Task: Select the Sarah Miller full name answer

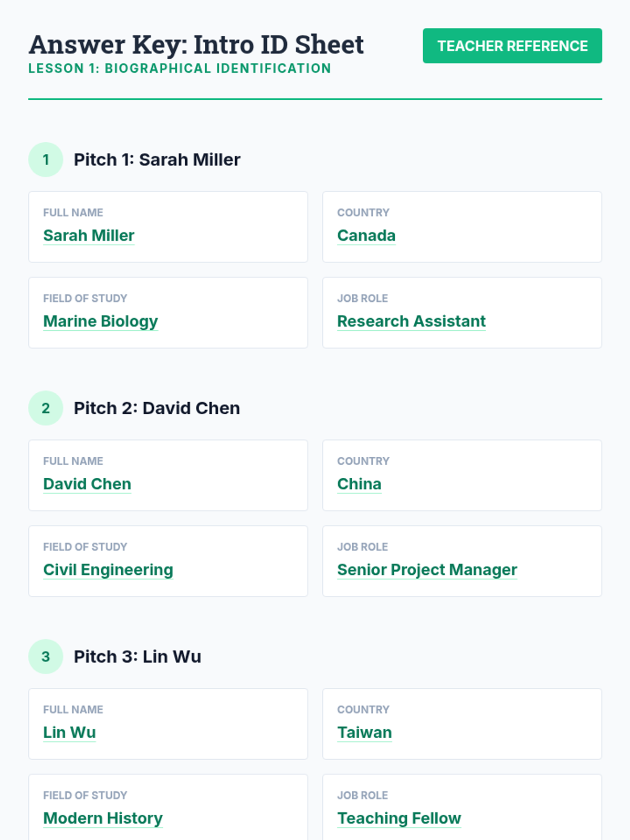Action: pos(89,235)
